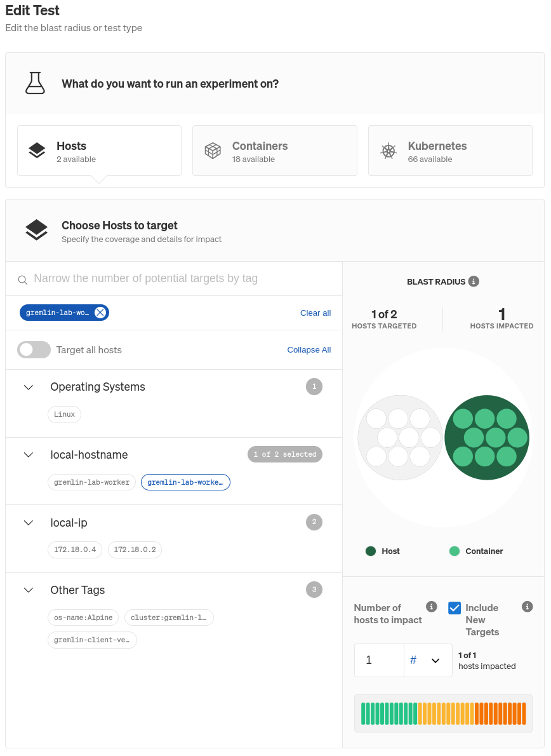Open info icon for Number of hosts
Screen dimensions: 551x756
tap(432, 607)
